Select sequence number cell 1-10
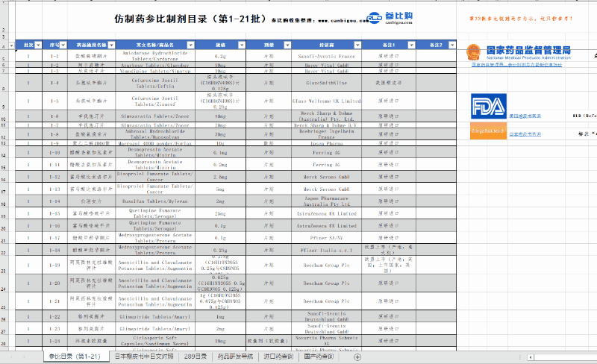The height and width of the screenshot is (364, 597). click(54, 152)
